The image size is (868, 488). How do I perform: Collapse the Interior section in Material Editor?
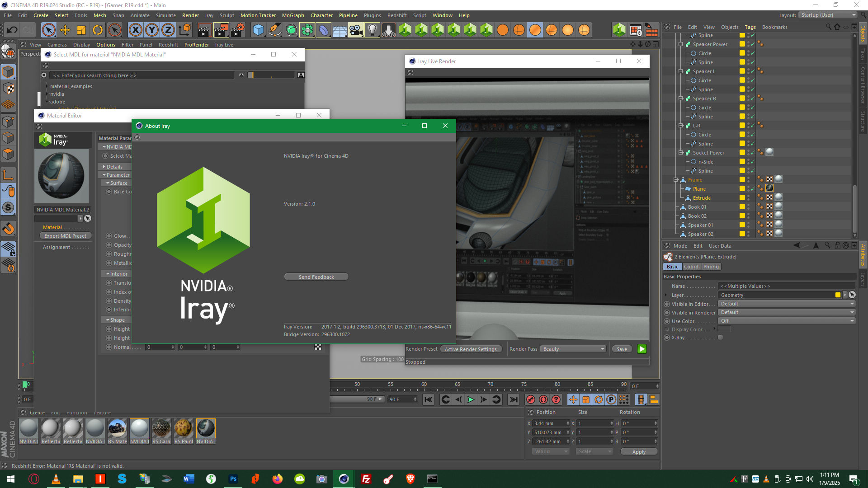click(x=108, y=274)
